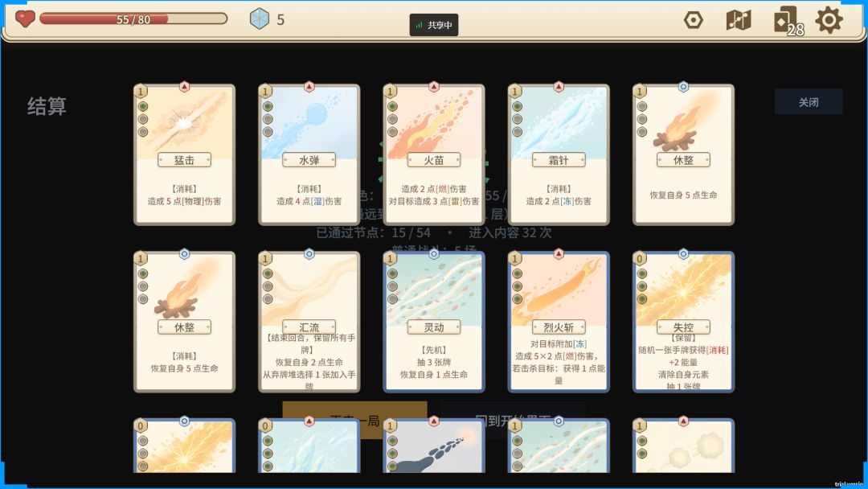Click the 【先机】 tag on 灵动 card

[x=434, y=350]
